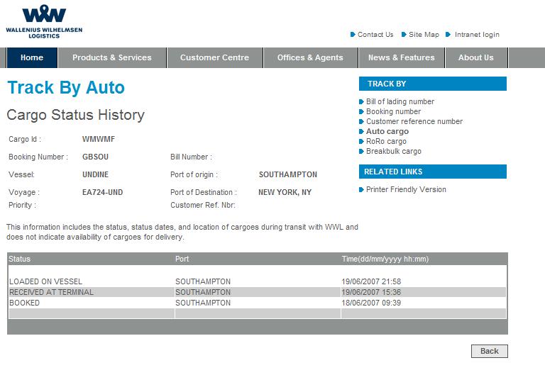Open the Contact Us link
This screenshot has width=545, height=392.
point(375,34)
